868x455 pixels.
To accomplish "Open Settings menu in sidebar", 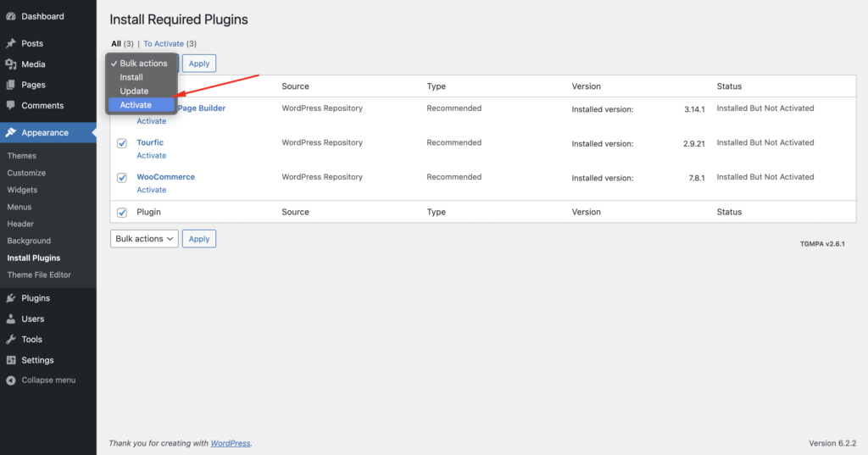I will (x=37, y=360).
